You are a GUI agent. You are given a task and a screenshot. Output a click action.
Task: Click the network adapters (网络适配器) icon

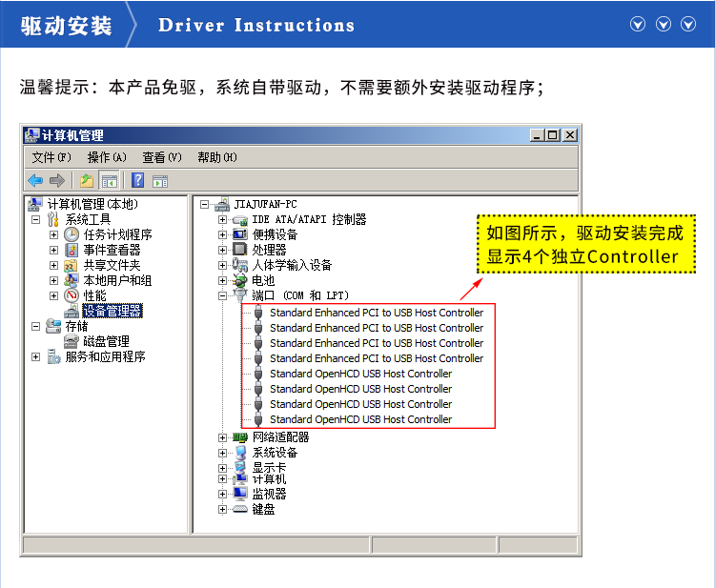240,437
